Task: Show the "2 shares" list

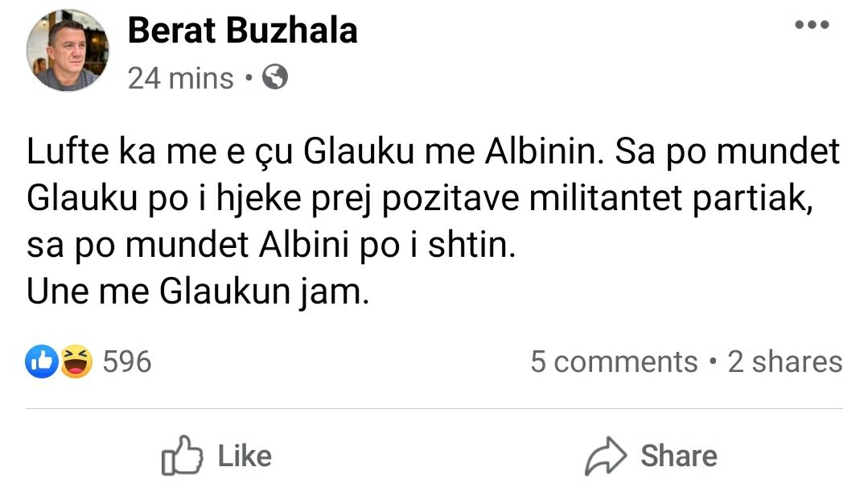Action: click(x=784, y=362)
